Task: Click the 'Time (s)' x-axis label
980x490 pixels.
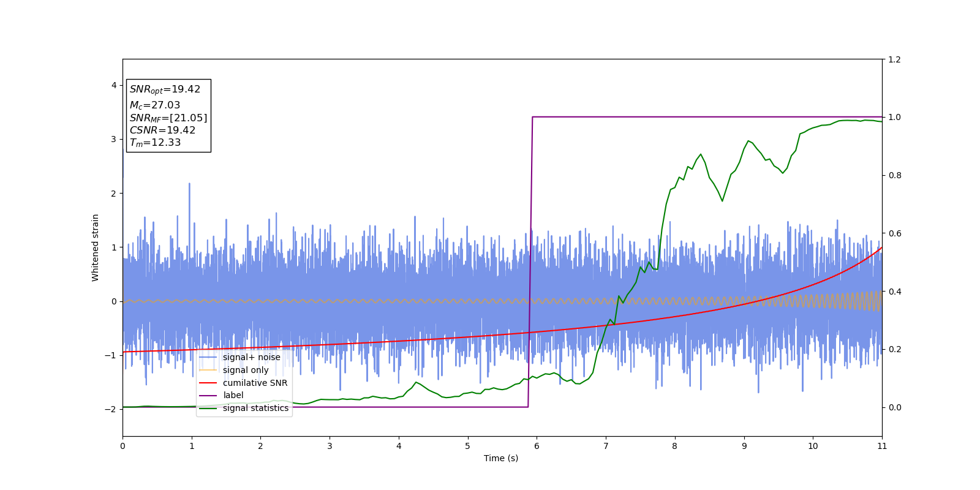Action: [x=501, y=458]
